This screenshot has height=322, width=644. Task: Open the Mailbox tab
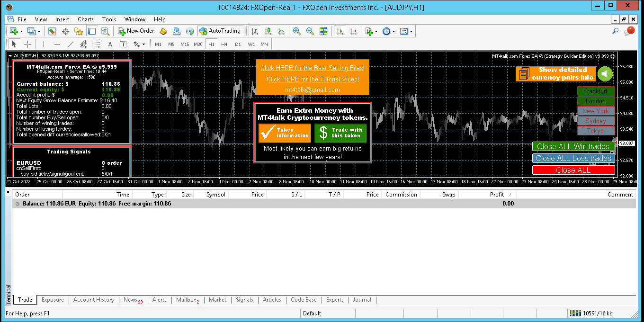pyautogui.click(x=188, y=300)
